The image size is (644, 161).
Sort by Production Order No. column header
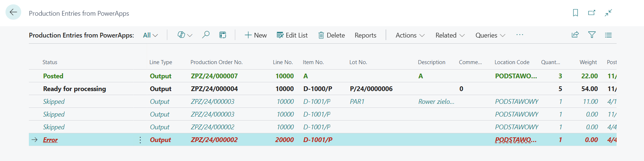(x=216, y=62)
